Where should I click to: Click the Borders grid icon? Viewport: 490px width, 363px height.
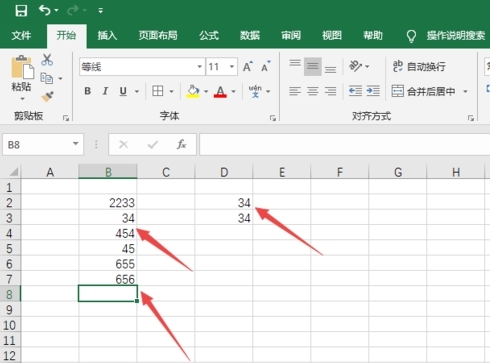158,91
